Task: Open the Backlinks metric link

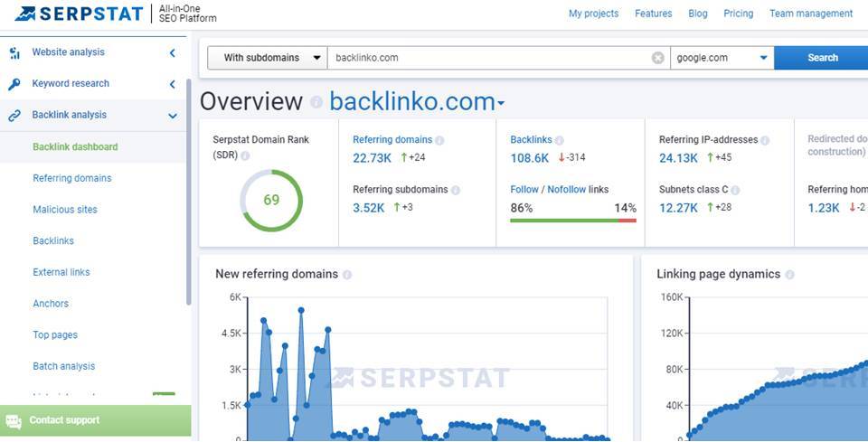Action: click(531, 140)
